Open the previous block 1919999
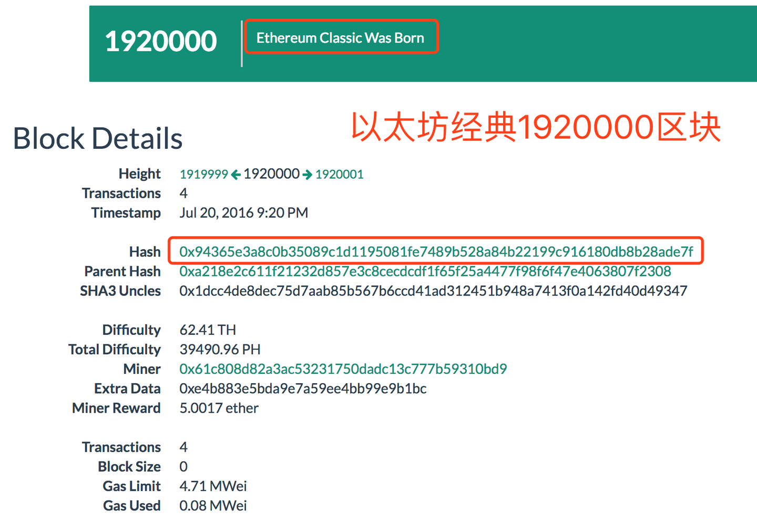The height and width of the screenshot is (532, 757). 203,174
